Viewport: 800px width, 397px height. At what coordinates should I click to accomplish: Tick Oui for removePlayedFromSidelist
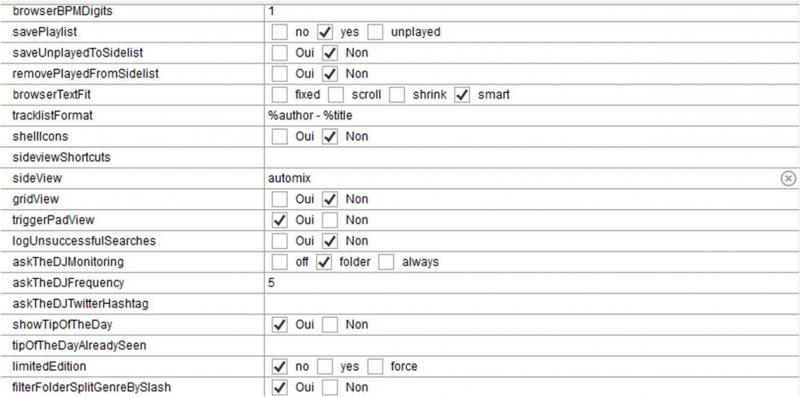[280, 74]
